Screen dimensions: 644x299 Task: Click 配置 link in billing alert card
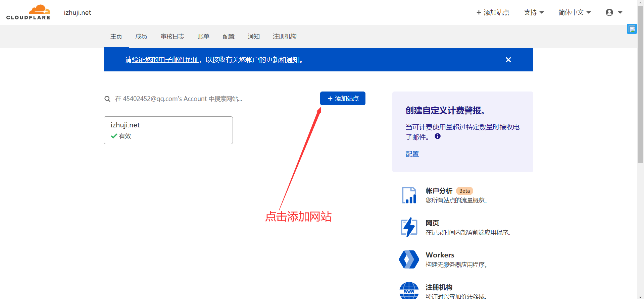click(412, 154)
